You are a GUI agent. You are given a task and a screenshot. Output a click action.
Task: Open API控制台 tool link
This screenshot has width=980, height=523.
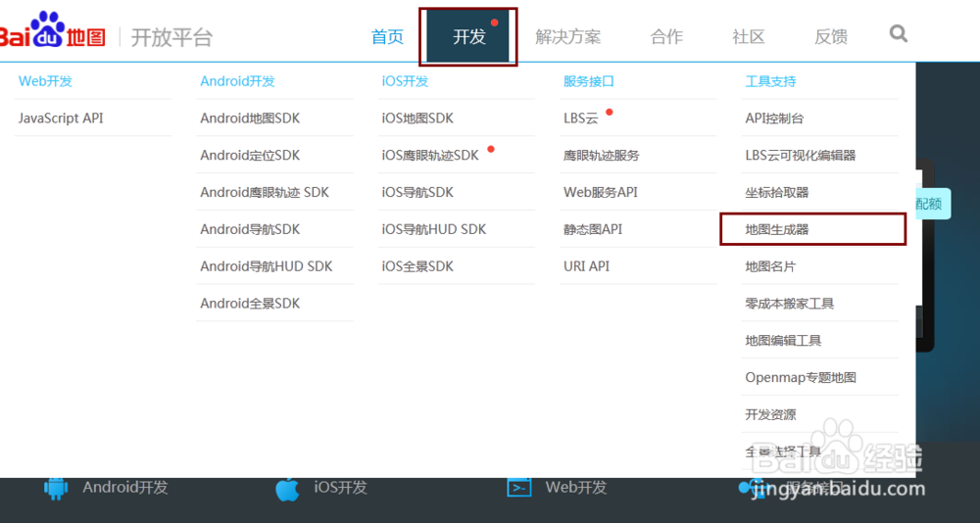(x=774, y=119)
